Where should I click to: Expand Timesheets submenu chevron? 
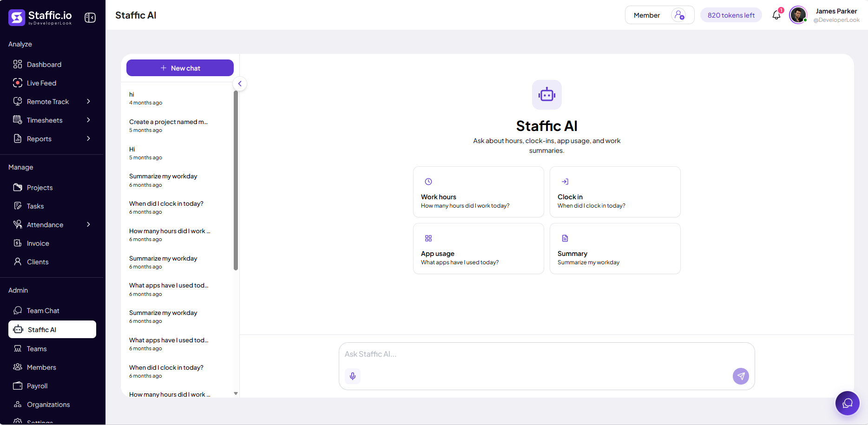coord(88,120)
